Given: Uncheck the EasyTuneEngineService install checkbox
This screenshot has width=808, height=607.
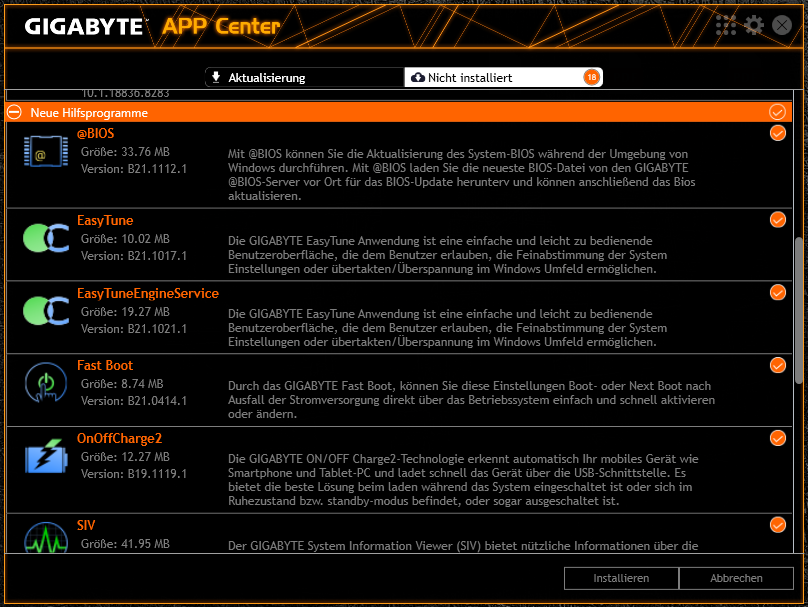Looking at the screenshot, I should pyautogui.click(x=778, y=292).
